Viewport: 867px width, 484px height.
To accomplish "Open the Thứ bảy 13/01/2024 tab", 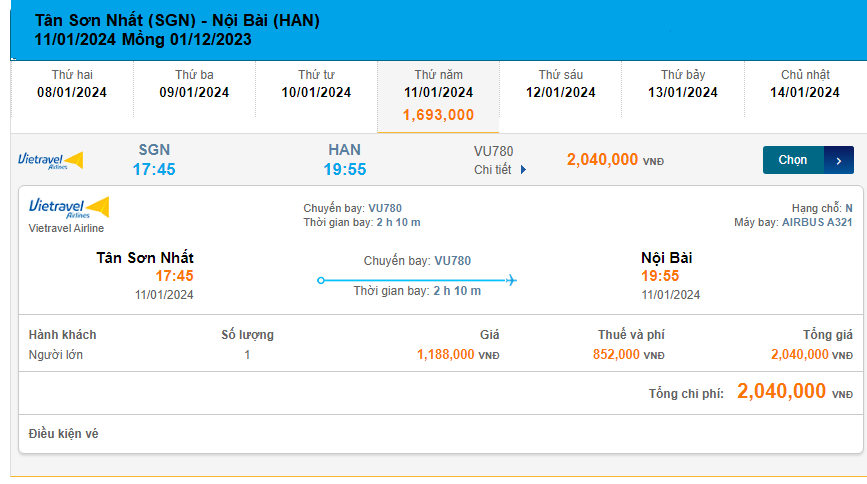I will click(x=683, y=84).
